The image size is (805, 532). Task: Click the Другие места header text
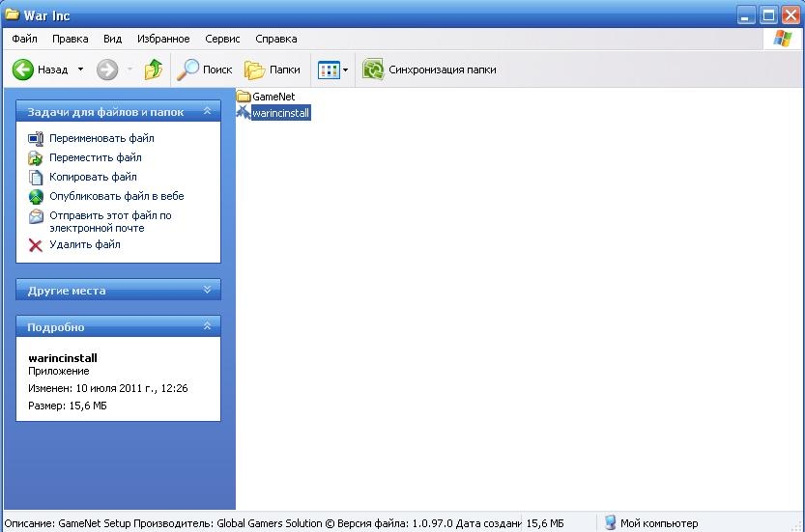(67, 291)
